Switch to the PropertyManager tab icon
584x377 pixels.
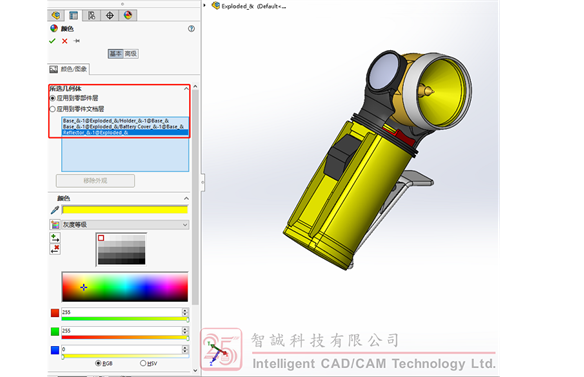pyautogui.click(x=74, y=15)
